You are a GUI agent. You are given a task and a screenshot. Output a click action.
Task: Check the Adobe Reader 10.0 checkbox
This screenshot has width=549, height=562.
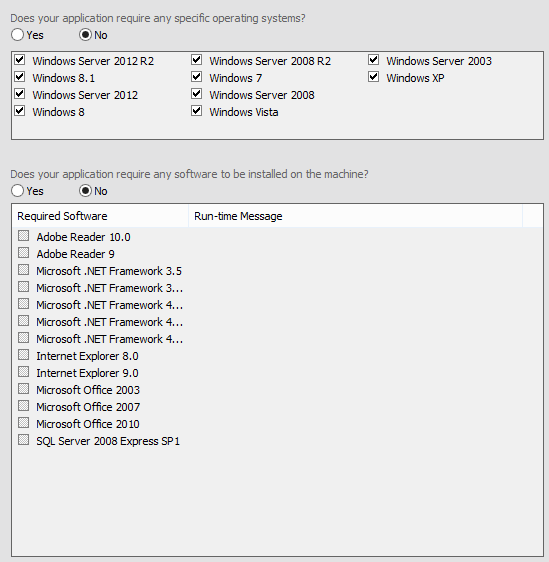(x=24, y=236)
